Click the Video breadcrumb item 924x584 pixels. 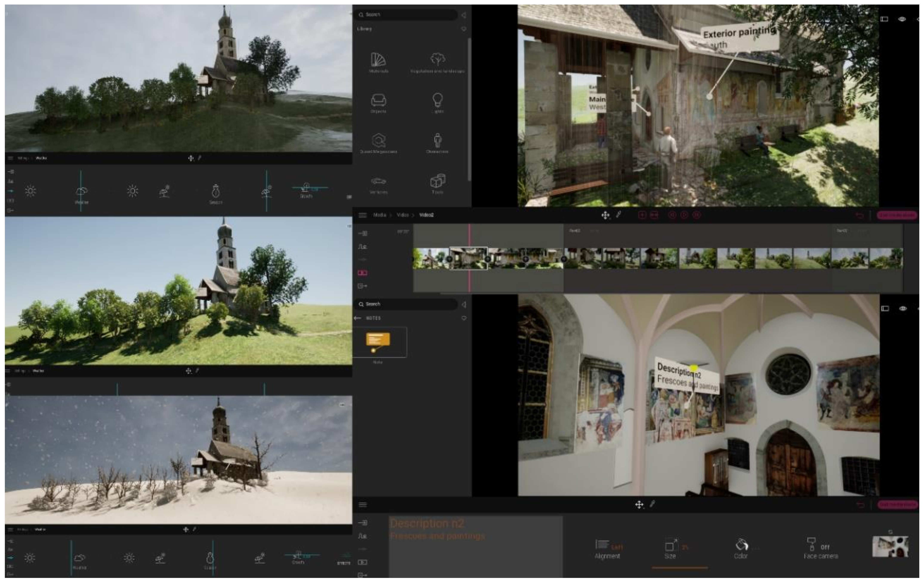tap(402, 215)
